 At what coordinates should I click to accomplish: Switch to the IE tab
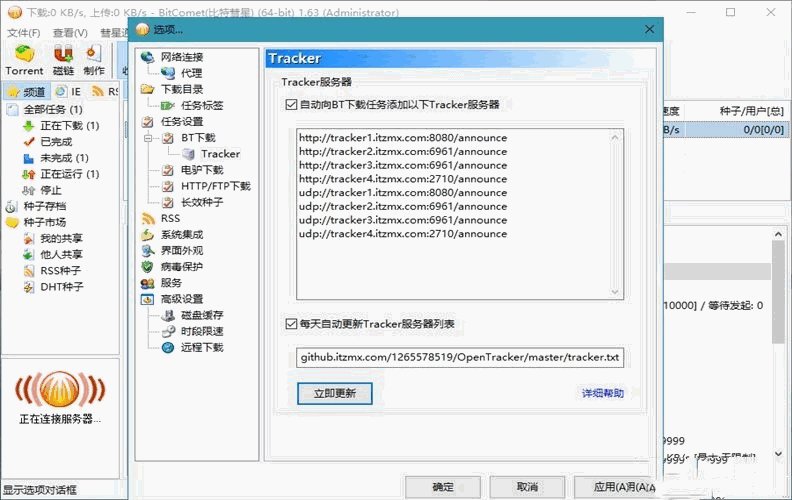coord(69,92)
